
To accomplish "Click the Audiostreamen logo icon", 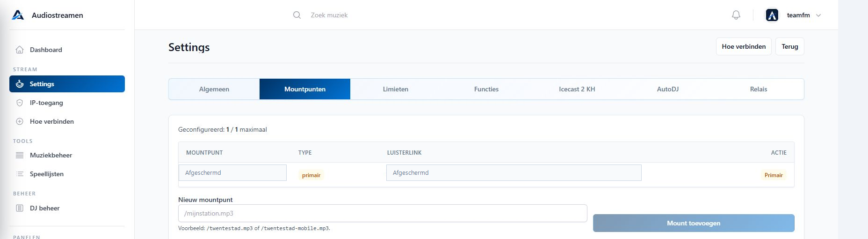I will (x=18, y=15).
